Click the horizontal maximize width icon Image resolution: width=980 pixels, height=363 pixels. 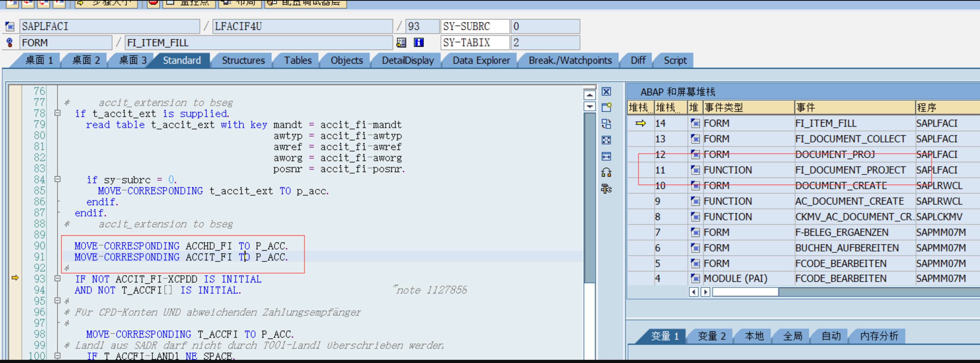click(x=606, y=156)
